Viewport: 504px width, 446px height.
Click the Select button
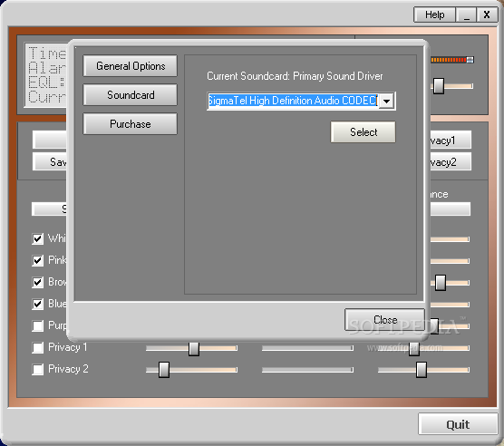point(363,131)
